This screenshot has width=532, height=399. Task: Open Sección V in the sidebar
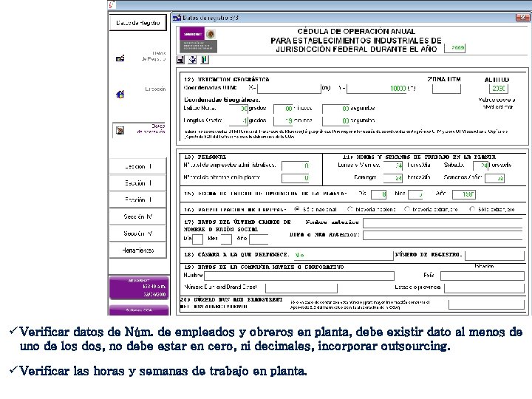137,233
